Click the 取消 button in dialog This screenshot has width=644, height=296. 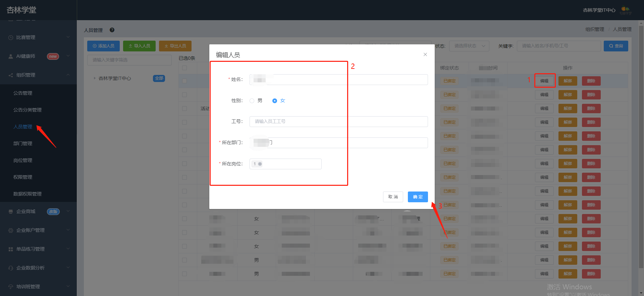point(393,197)
